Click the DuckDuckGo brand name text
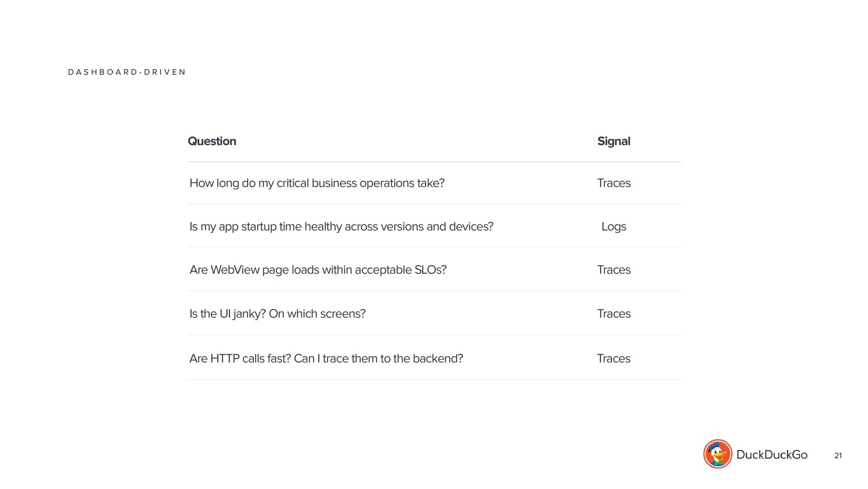Image resolution: width=868 pixels, height=489 pixels. [772, 455]
